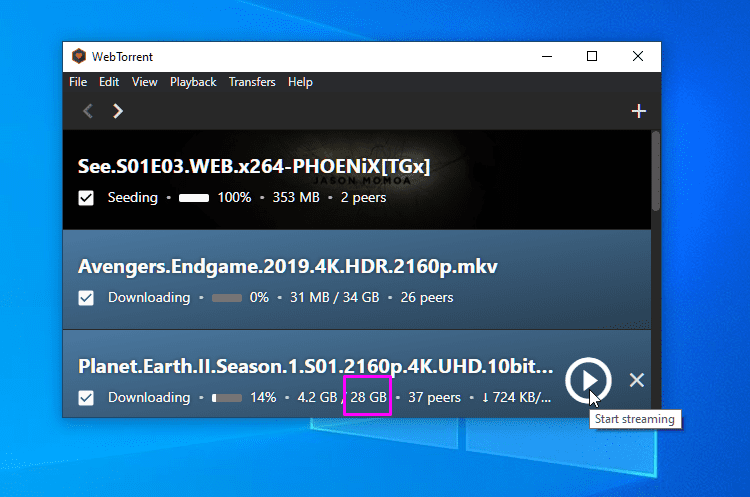
Task: Open the View menu
Action: coord(144,82)
